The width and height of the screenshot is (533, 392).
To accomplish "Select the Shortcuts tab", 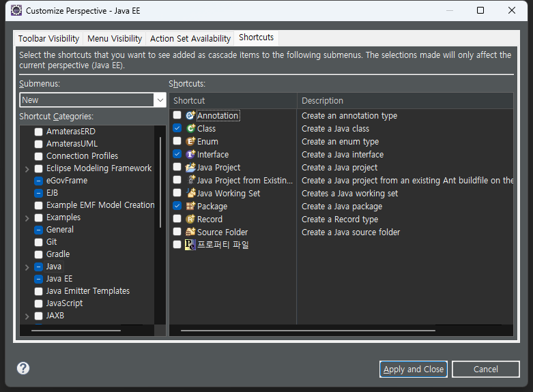I will coord(257,37).
